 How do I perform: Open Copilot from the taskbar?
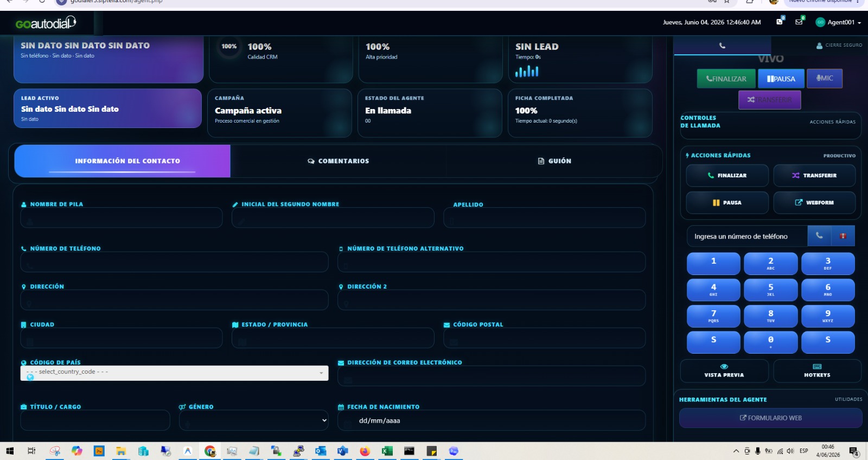76,451
